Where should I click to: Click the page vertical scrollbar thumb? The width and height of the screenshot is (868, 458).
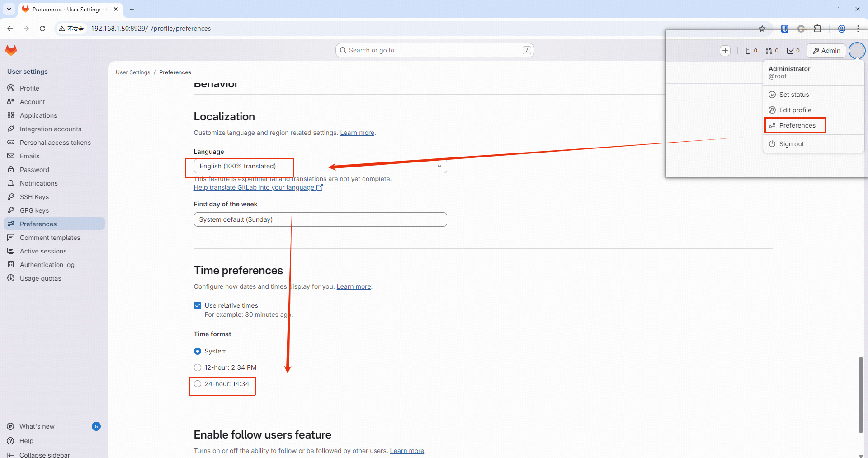(x=861, y=395)
